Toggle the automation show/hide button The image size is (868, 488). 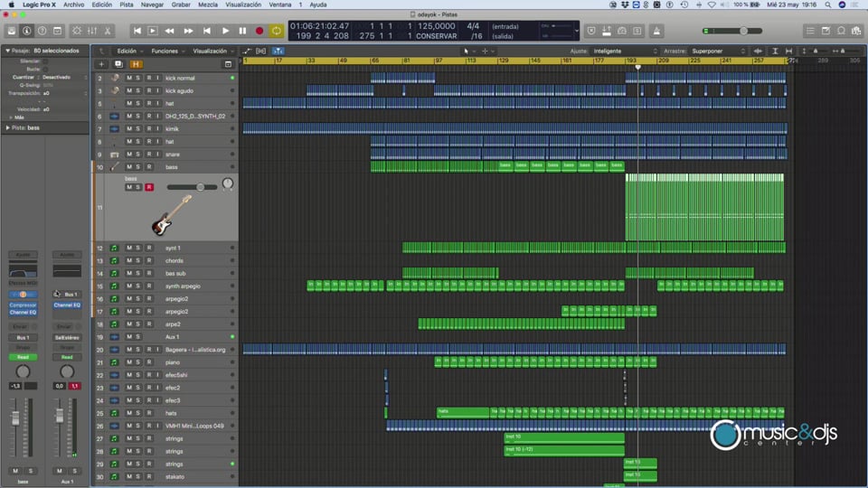click(x=246, y=51)
